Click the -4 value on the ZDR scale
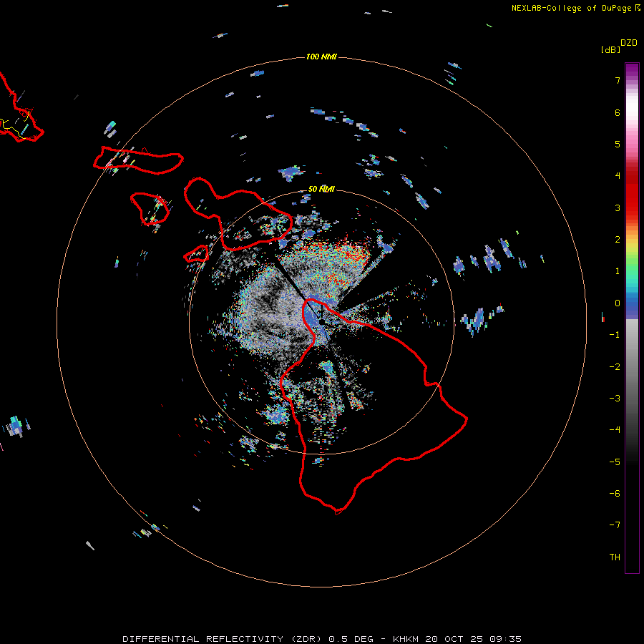The image size is (644, 644). [x=615, y=430]
